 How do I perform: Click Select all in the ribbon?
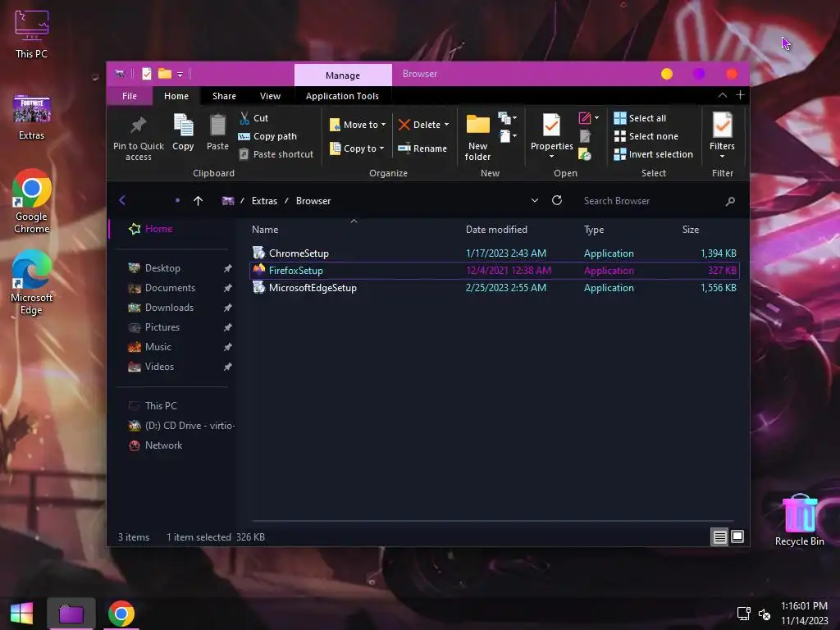coord(640,118)
